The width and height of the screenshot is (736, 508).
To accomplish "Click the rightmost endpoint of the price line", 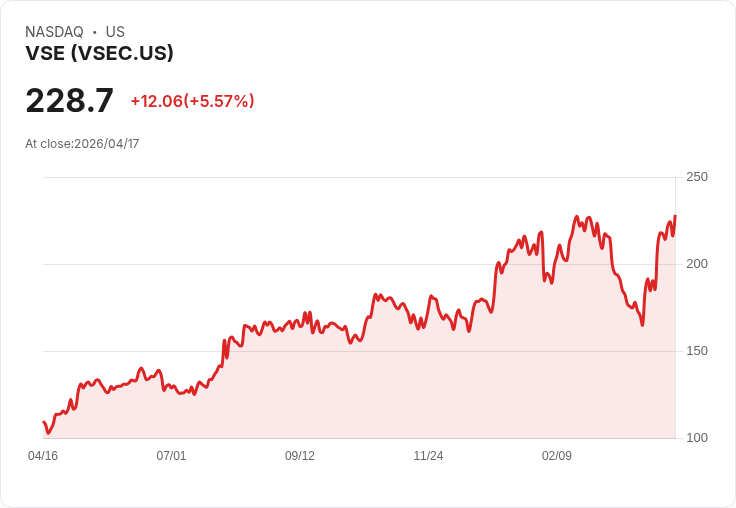I will coord(675,216).
